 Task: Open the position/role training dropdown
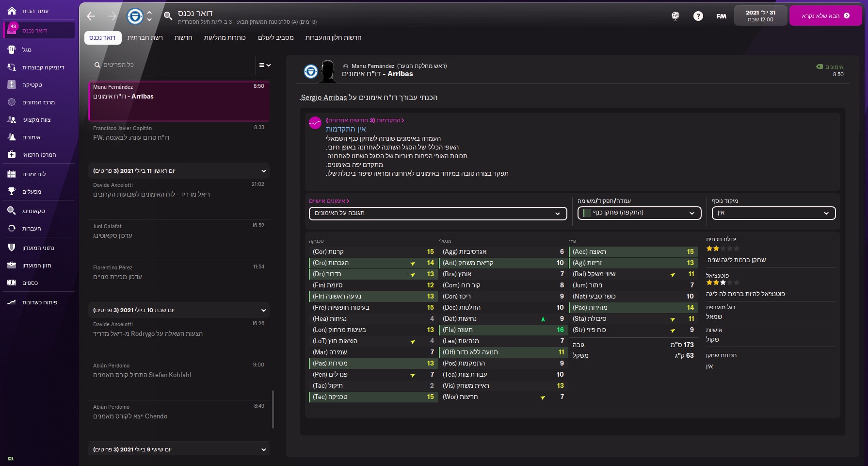[x=639, y=213]
